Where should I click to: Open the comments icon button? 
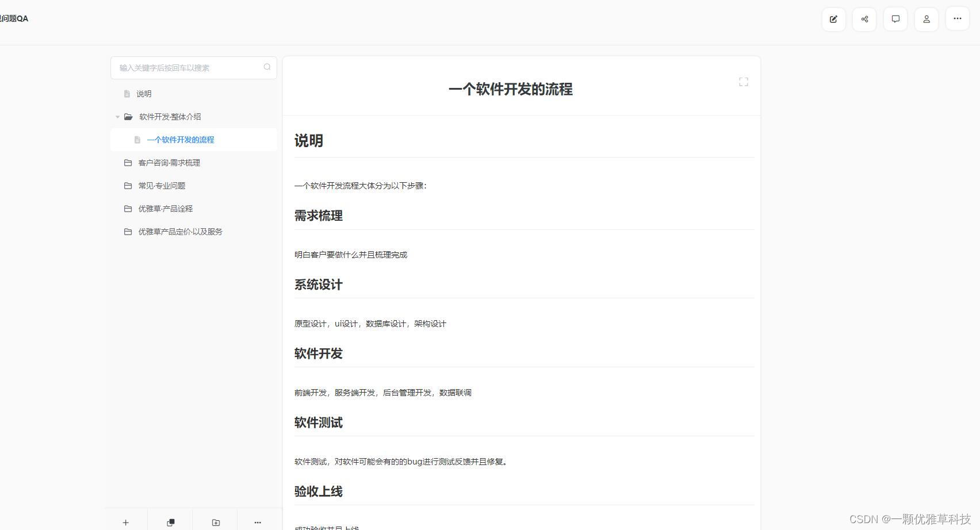[895, 19]
